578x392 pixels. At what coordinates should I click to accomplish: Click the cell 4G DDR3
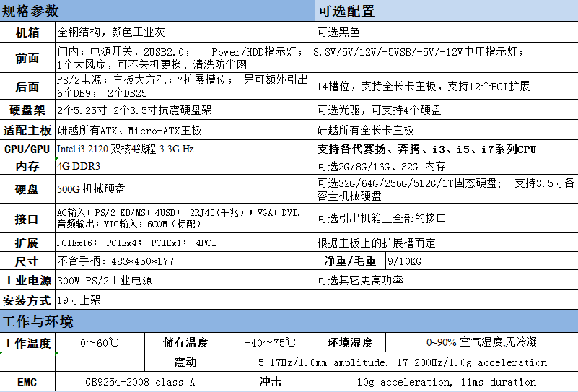pos(185,166)
